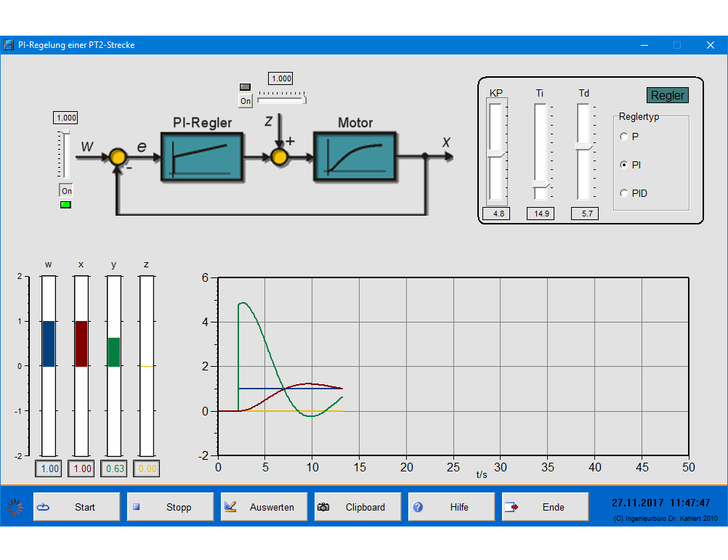Click the KP value field 4.8
The height and width of the screenshot is (560, 728).
click(x=496, y=214)
